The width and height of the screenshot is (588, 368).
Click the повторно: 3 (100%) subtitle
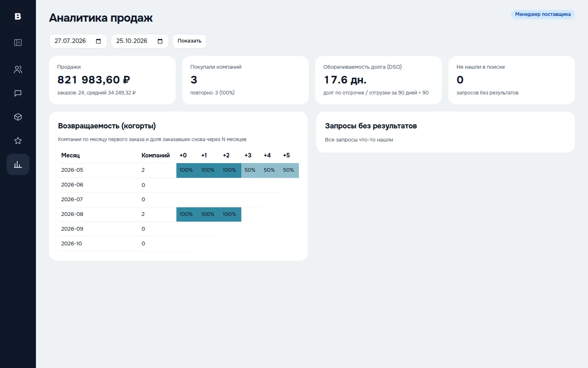click(212, 93)
